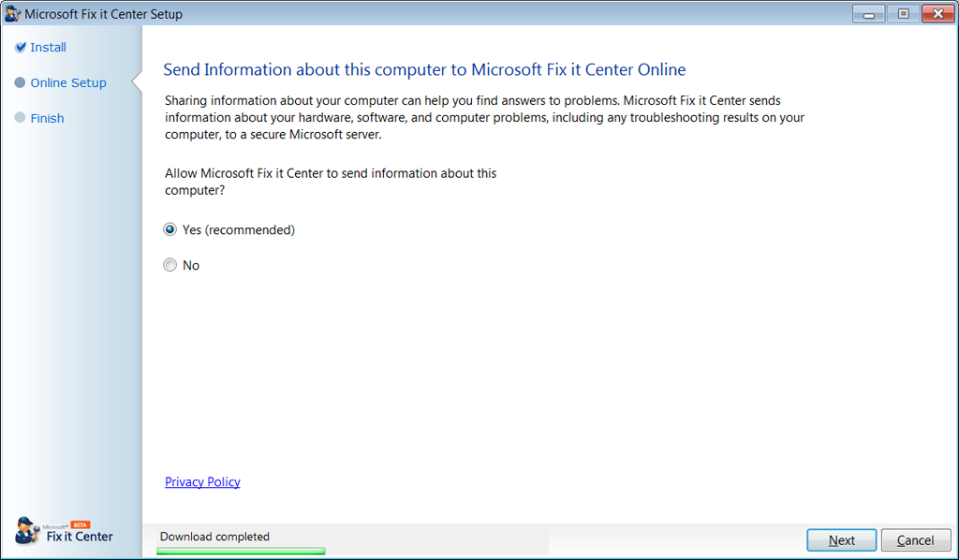Minimize the setup window
This screenshot has width=959, height=560.
(868, 13)
